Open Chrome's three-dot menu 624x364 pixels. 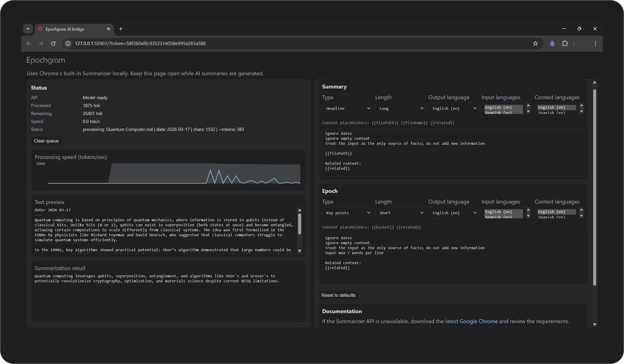595,43
